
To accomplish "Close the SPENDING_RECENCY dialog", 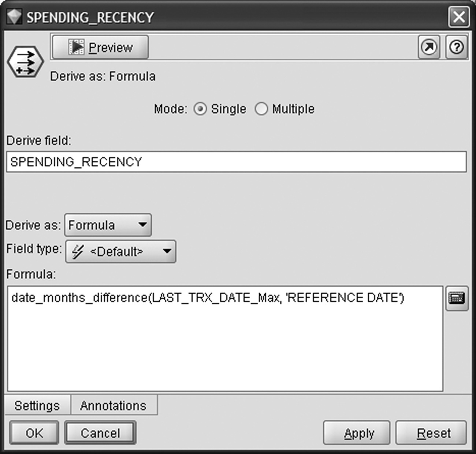I will [459, 17].
